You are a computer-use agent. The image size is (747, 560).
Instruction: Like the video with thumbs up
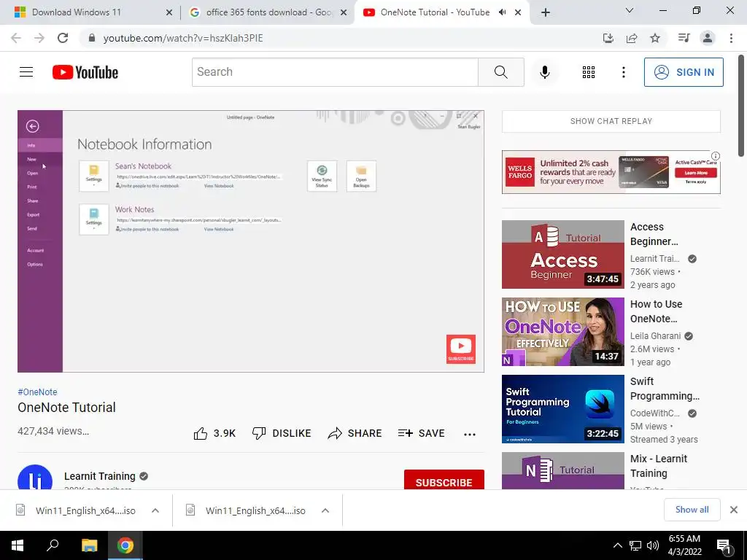pyautogui.click(x=214, y=433)
